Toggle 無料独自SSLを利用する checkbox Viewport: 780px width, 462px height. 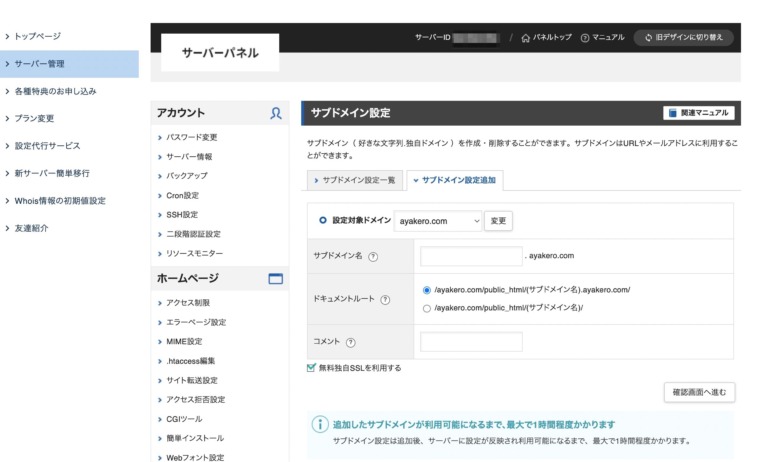pos(311,368)
